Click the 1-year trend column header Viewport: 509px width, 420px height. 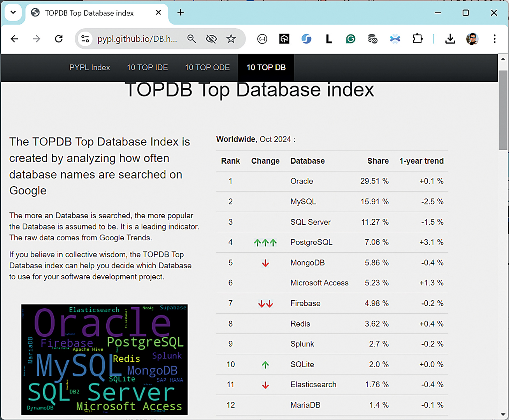coord(421,161)
